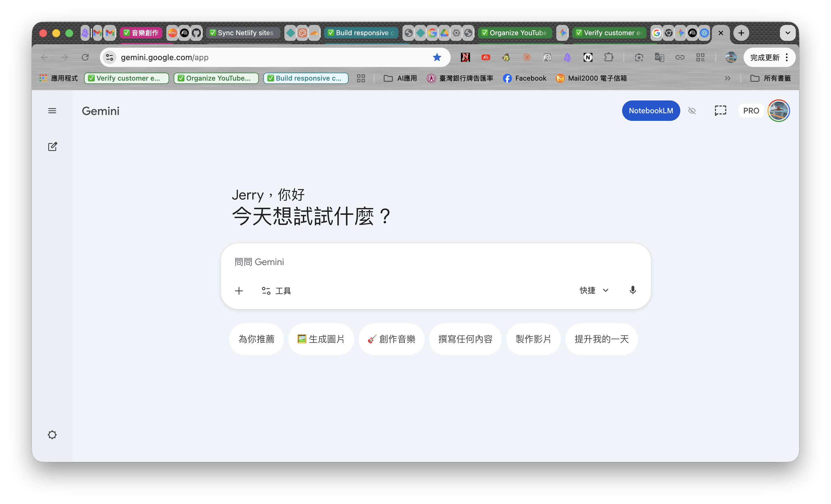
Task: Click the PRO badge button
Action: pyautogui.click(x=751, y=111)
